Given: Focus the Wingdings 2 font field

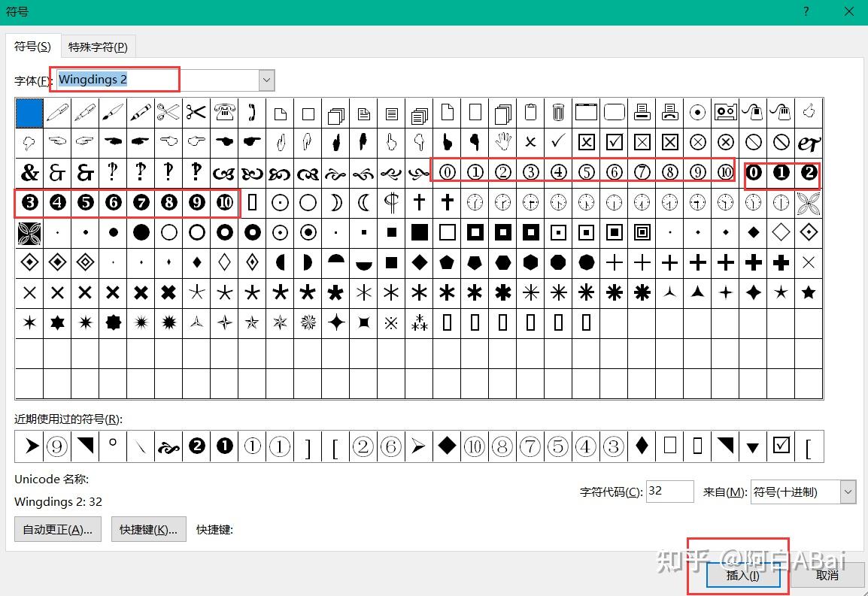Looking at the screenshot, I should tap(157, 80).
